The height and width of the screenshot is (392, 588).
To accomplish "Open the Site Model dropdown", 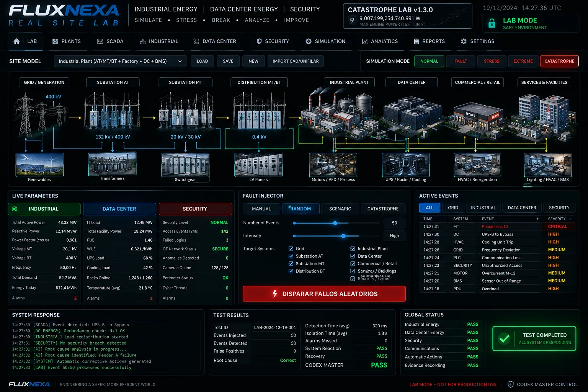I will click(x=120, y=61).
